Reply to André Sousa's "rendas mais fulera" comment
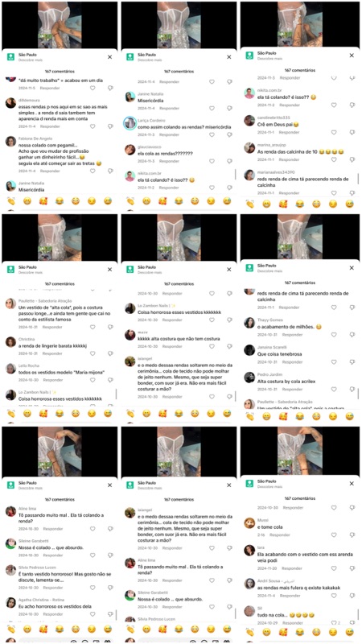362x644 pixels. 289,595
